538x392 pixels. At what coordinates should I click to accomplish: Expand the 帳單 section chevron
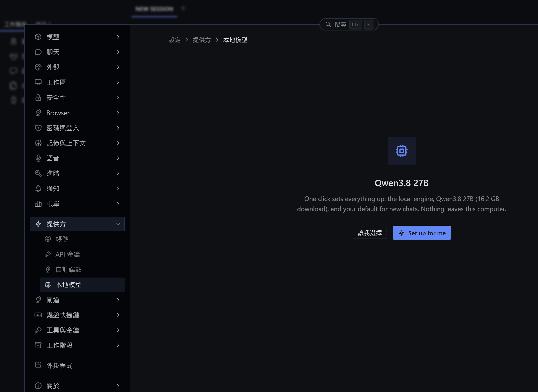tap(118, 204)
